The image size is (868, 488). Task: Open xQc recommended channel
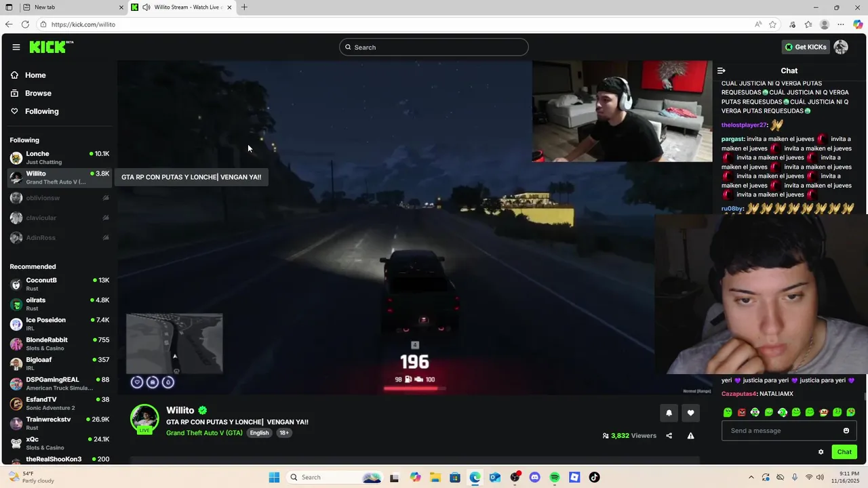point(60,443)
